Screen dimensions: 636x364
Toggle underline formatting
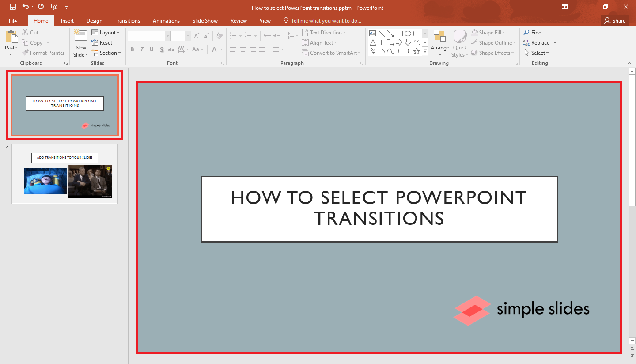(151, 49)
